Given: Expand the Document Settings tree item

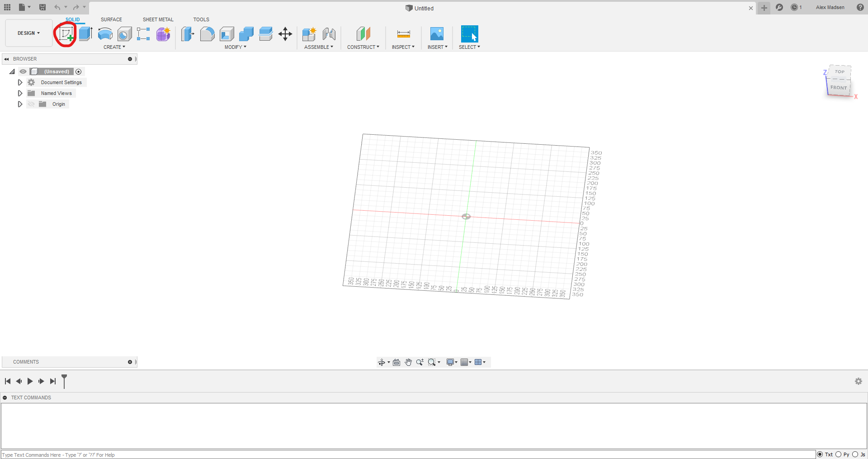Looking at the screenshot, I should [19, 82].
